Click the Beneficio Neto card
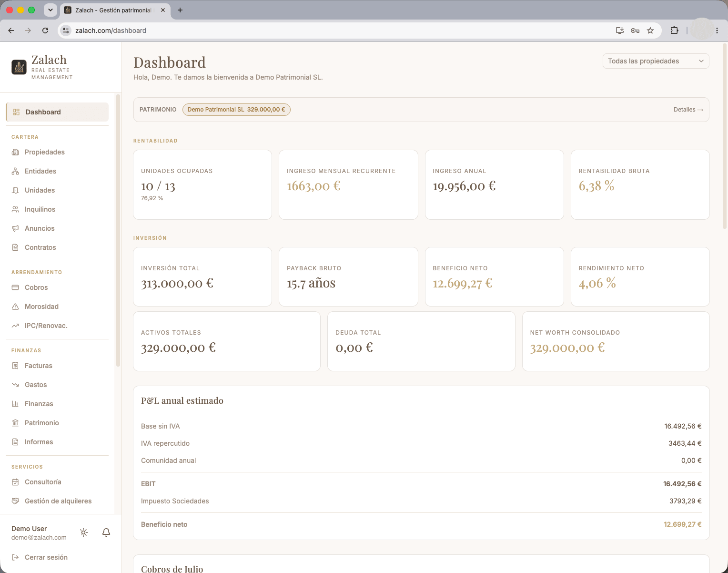 (x=495, y=276)
